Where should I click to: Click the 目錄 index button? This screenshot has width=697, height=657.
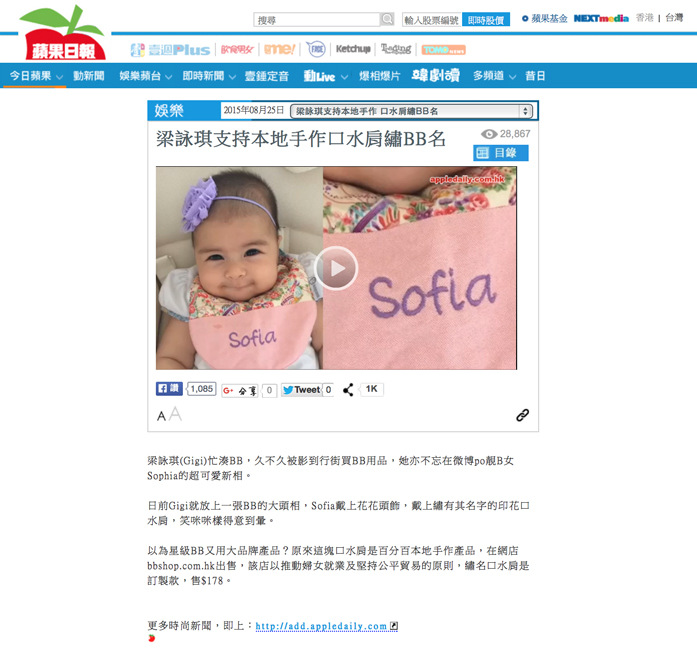(x=501, y=153)
